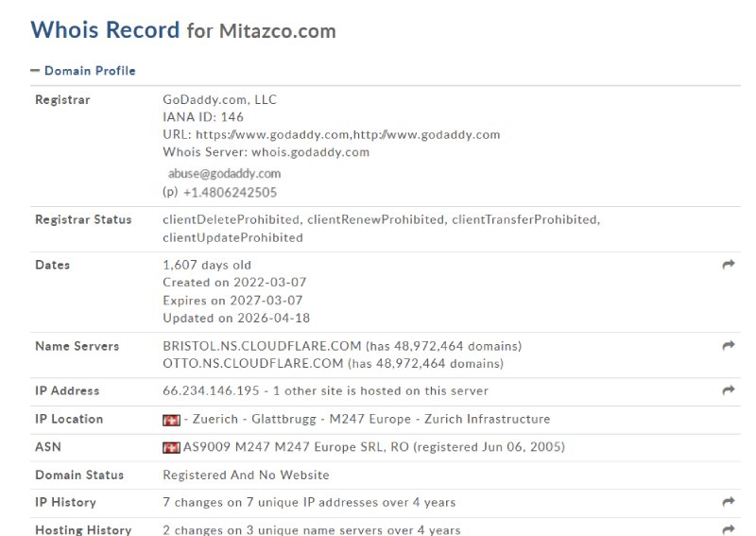756x536 pixels.
Task: Click the IP address 66.234.146.195
Action: pyautogui.click(x=211, y=390)
